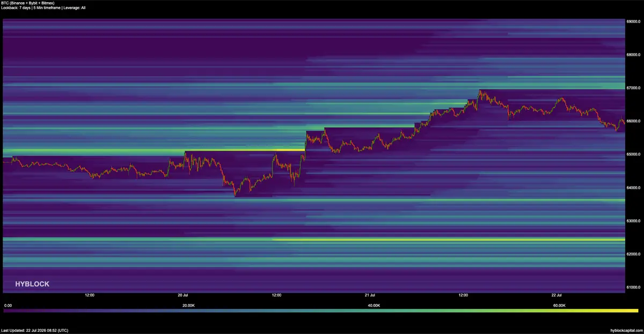
Task: Click the 66000.0 price axis label
Action: [x=634, y=121]
